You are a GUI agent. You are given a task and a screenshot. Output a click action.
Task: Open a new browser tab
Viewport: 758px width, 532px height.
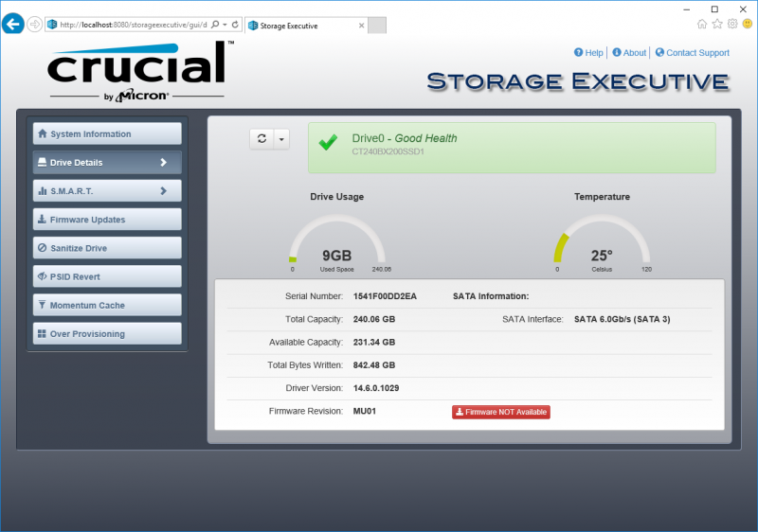pos(377,26)
